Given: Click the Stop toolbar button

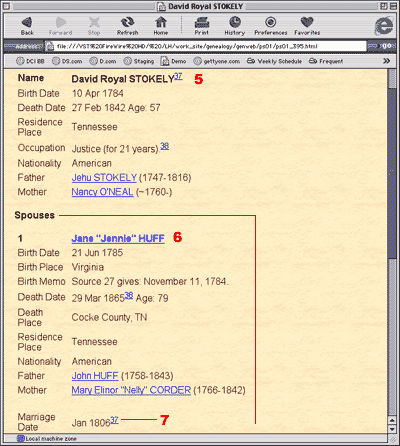Looking at the screenshot, I should [94, 26].
